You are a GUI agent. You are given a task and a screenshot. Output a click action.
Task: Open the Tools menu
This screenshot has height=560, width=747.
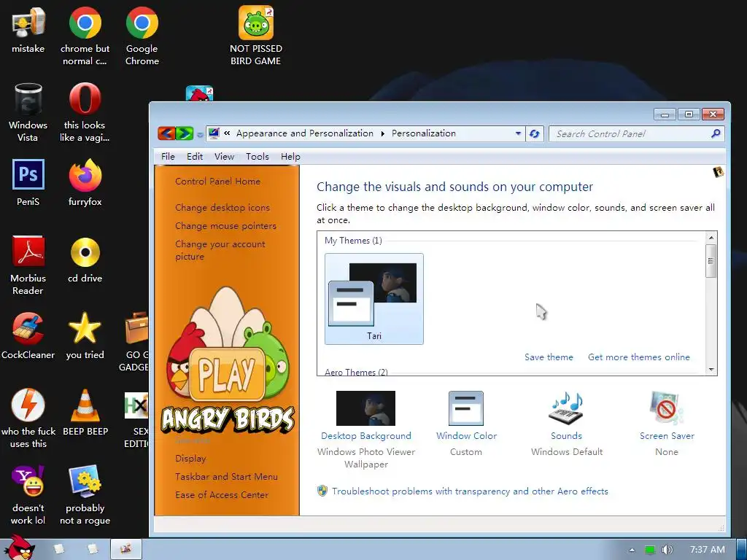click(258, 157)
